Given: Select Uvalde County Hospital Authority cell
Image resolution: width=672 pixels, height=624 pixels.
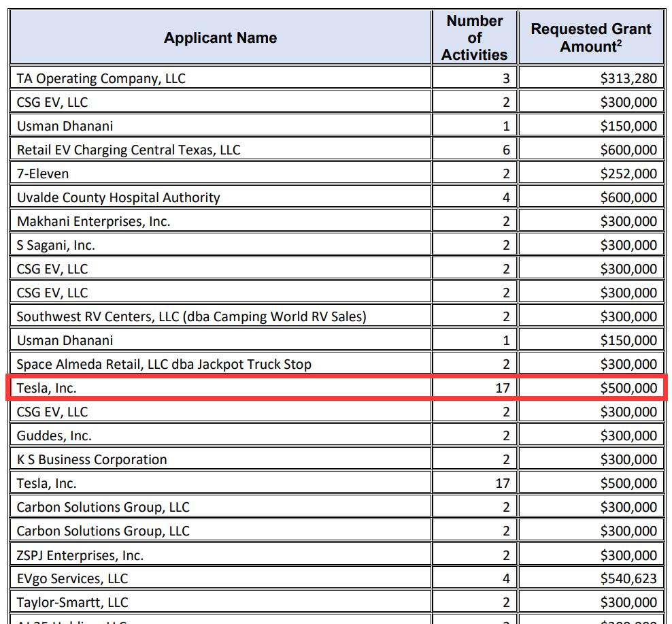Looking at the screenshot, I should click(x=220, y=197).
